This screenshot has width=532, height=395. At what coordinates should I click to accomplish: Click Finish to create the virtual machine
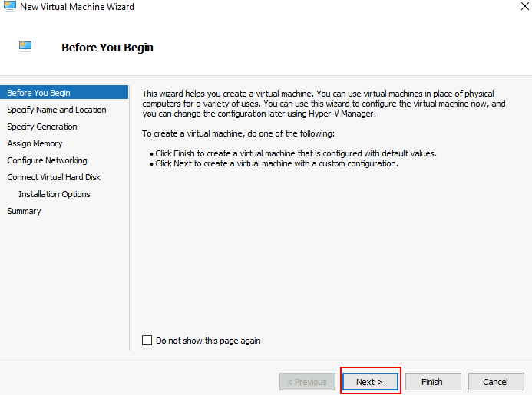tap(432, 382)
